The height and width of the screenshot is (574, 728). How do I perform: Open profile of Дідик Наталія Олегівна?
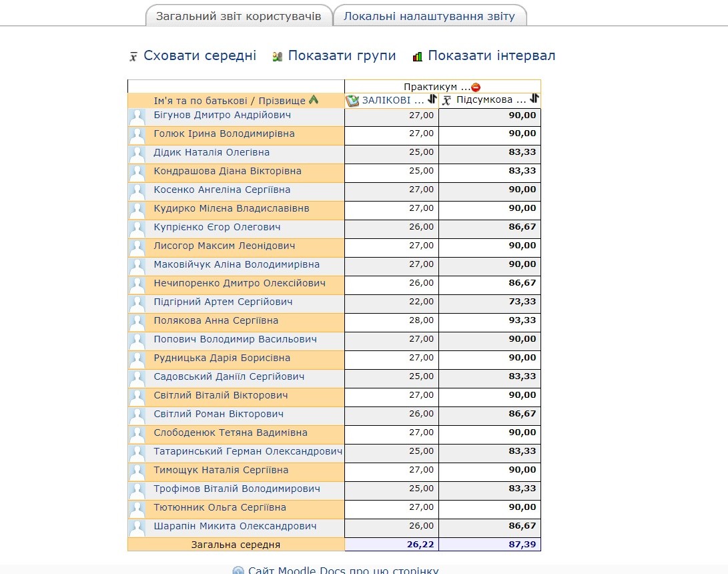click(212, 152)
